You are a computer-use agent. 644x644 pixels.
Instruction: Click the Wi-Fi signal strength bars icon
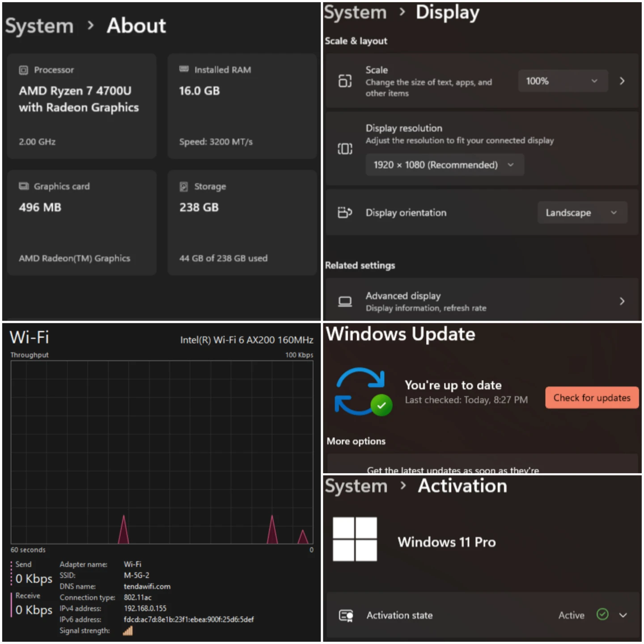click(128, 631)
